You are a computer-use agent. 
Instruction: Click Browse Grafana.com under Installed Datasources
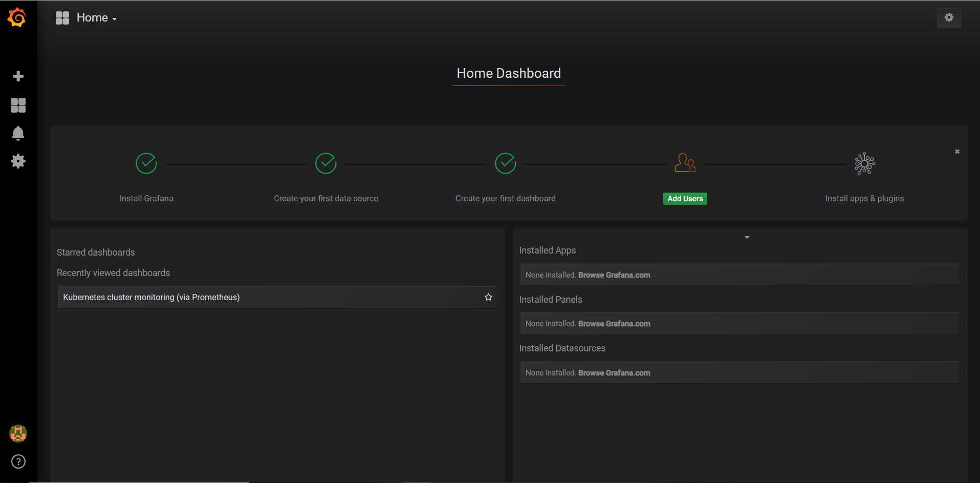[614, 373]
